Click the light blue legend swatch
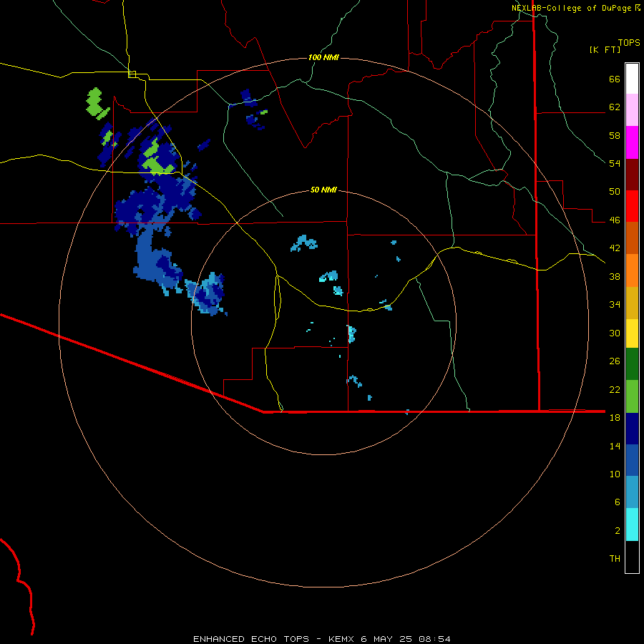The width and height of the screenshot is (644, 644). [x=632, y=492]
